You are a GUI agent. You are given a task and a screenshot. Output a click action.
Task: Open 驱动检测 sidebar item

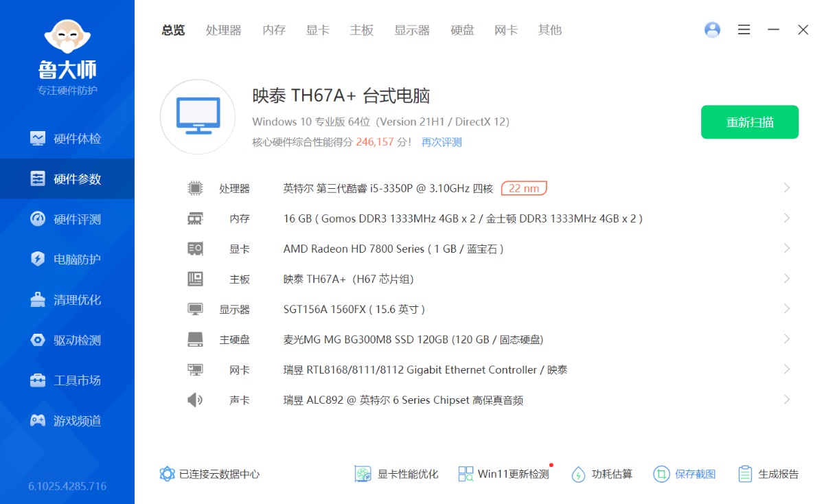pyautogui.click(x=67, y=341)
